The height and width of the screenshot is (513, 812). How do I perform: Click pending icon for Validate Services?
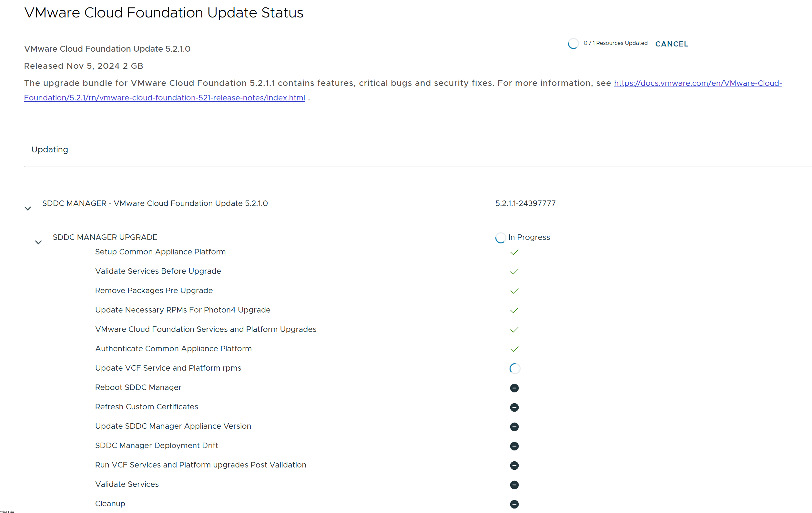point(514,485)
